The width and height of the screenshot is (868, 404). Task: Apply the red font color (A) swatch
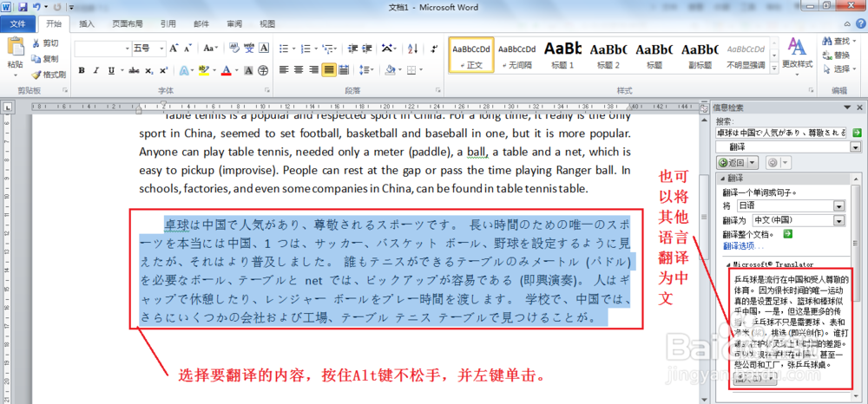pos(226,71)
